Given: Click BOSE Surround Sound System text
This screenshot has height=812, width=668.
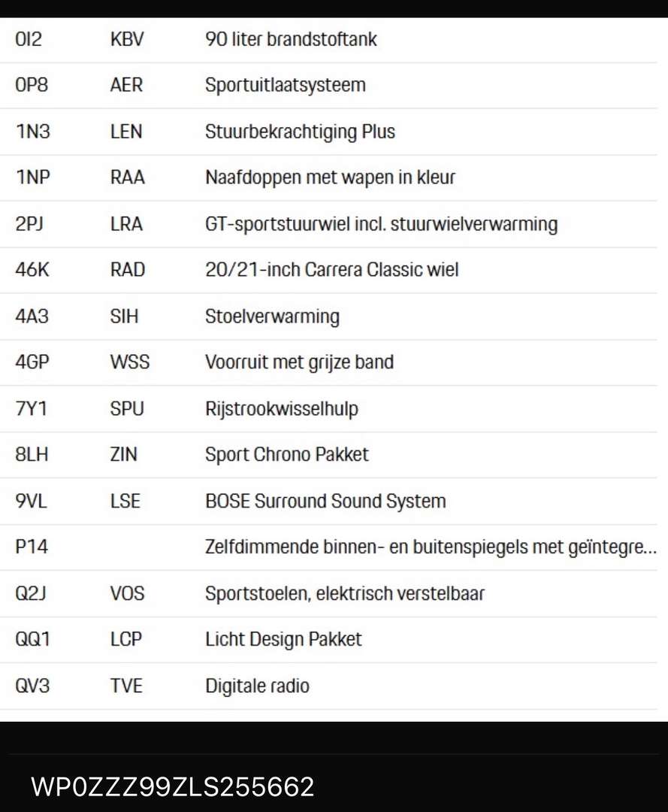Looking at the screenshot, I should pos(325,501).
